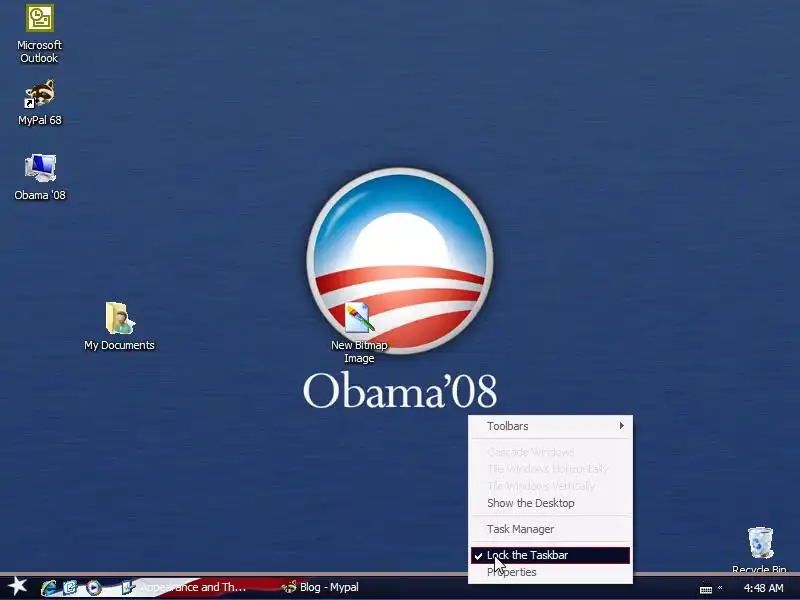Click the 4:48 AM taskbar clock
The height and width of the screenshot is (600, 800).
point(763,588)
